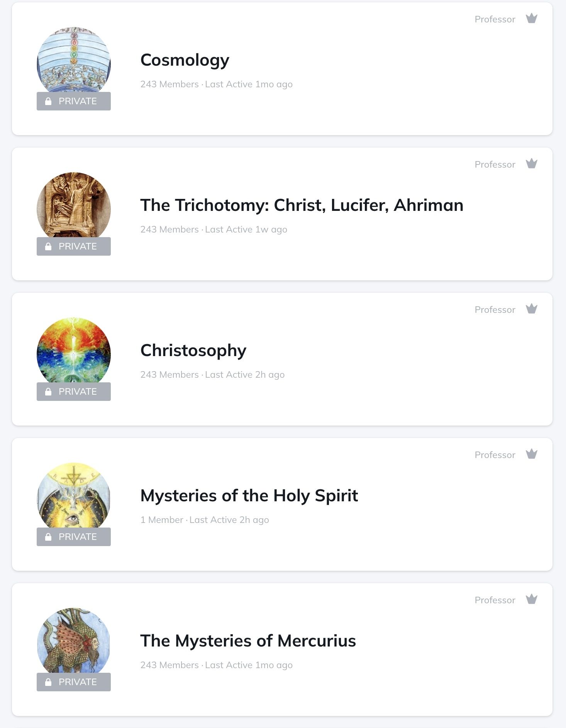The image size is (566, 728).
Task: Click the PRIVATE lock badge under Cosmology
Action: (74, 101)
